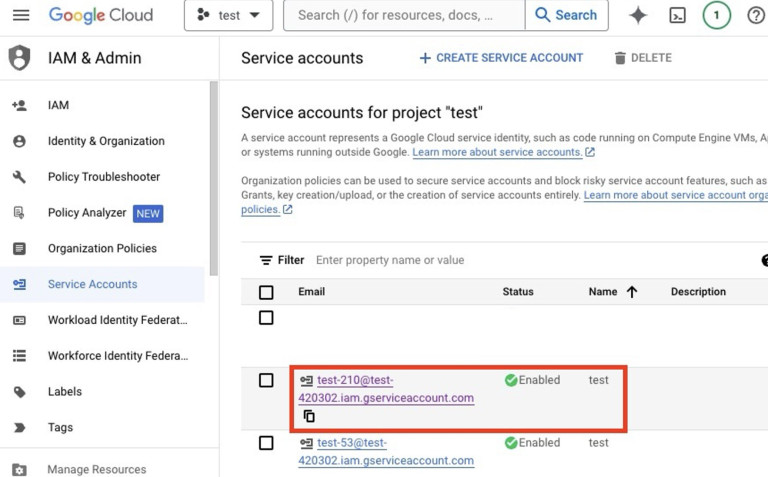This screenshot has width=768, height=477.
Task: Select the test-53 service account checkbox
Action: pyautogui.click(x=266, y=443)
